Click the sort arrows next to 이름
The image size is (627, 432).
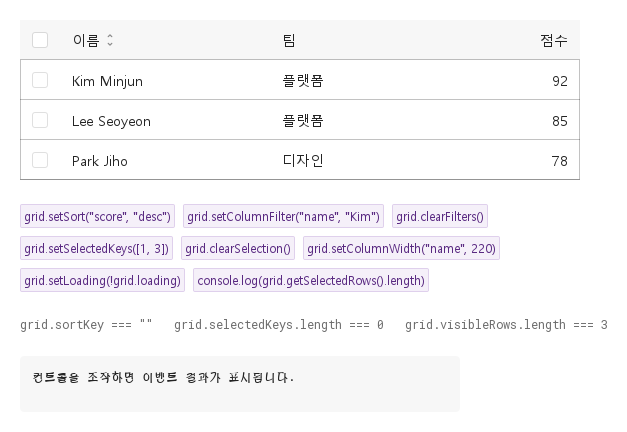(x=110, y=40)
